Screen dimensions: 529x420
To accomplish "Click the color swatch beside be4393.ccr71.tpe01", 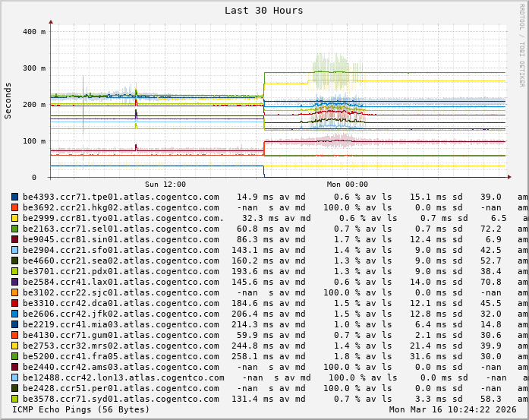I will point(14,197).
